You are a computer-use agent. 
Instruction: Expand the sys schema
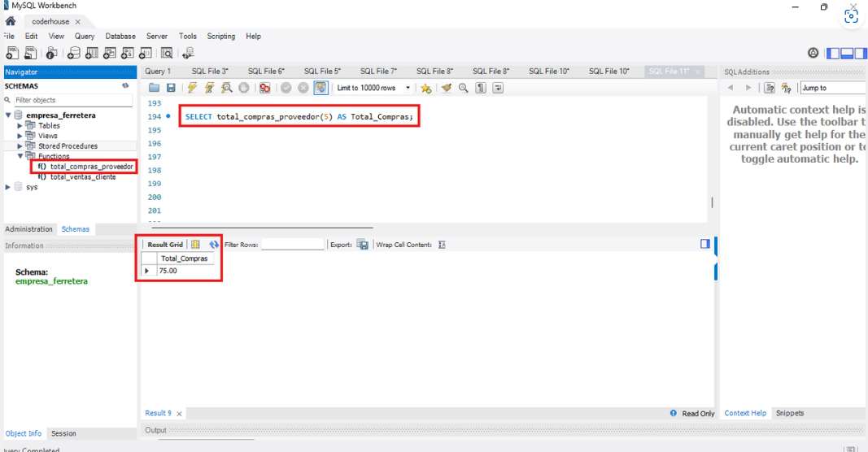coord(8,187)
